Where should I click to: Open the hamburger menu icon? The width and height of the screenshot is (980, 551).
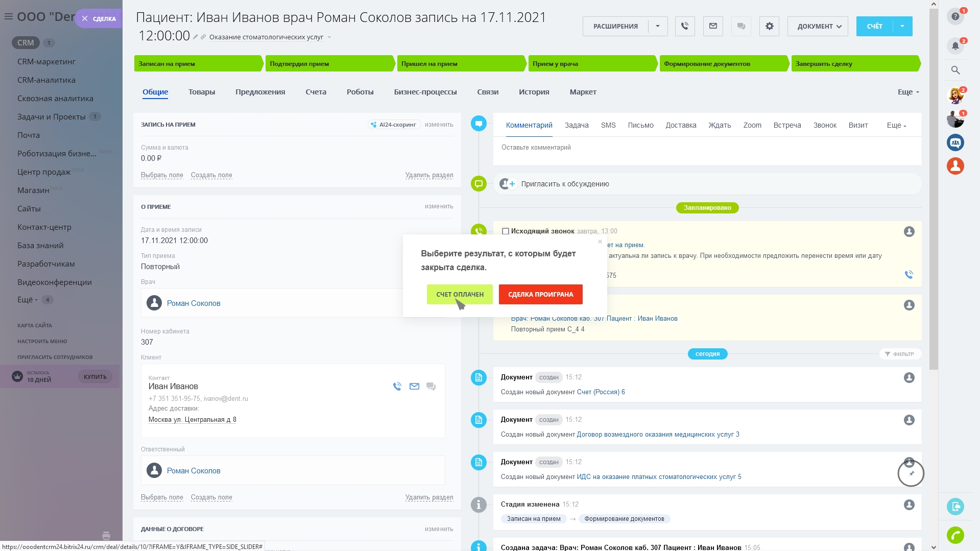8,17
